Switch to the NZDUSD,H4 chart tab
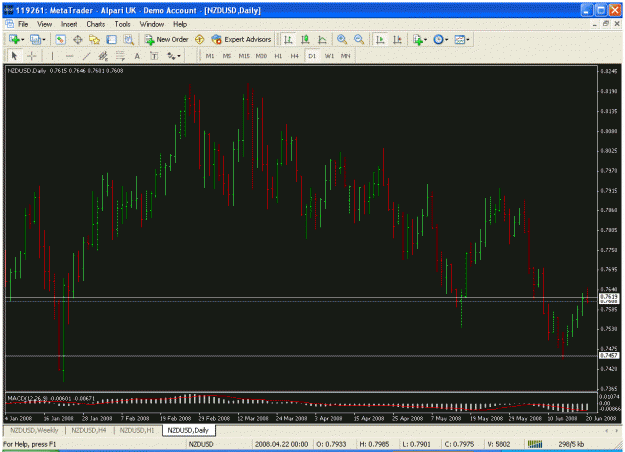Viewport: 625px width, 452px height. 88,430
